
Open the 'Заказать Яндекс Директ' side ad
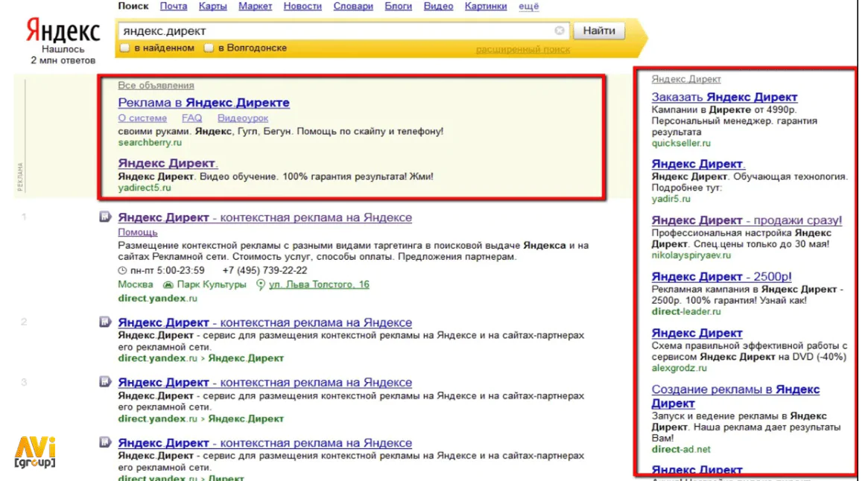725,97
